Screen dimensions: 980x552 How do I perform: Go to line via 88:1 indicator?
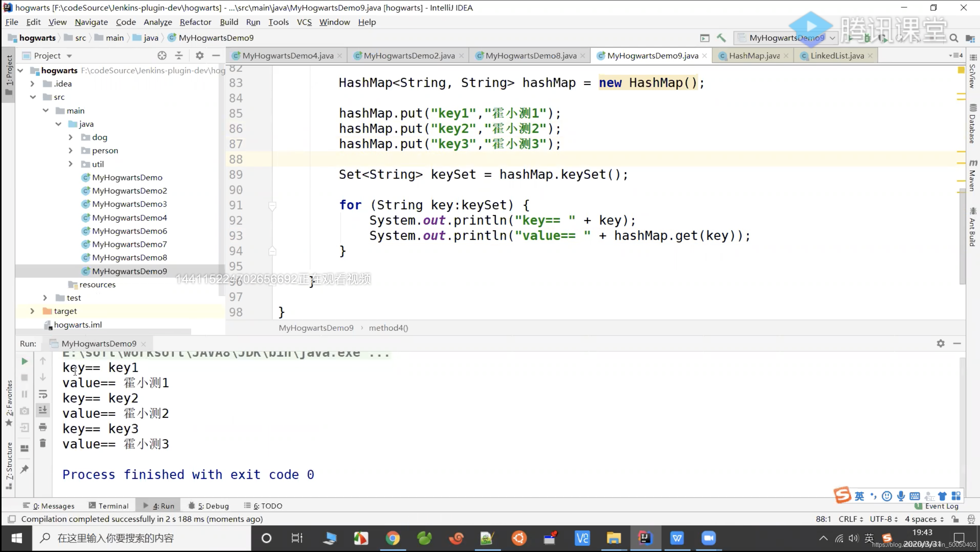823,519
